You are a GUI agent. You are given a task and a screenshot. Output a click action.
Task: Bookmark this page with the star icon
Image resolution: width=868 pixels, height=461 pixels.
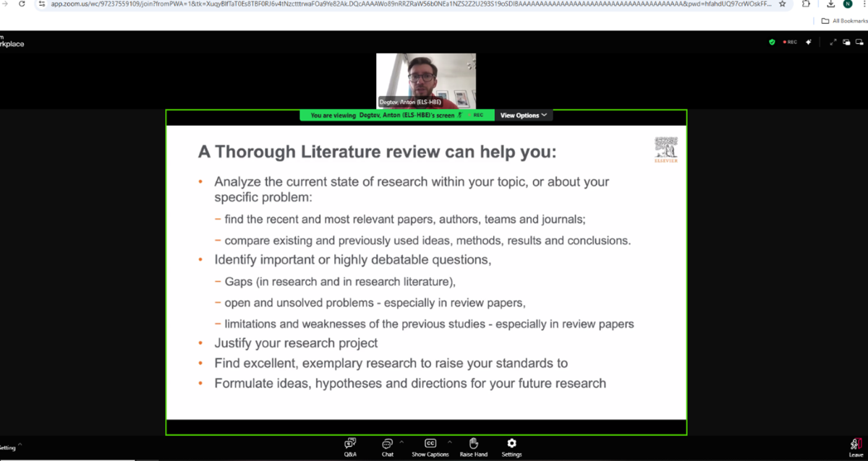(x=782, y=4)
